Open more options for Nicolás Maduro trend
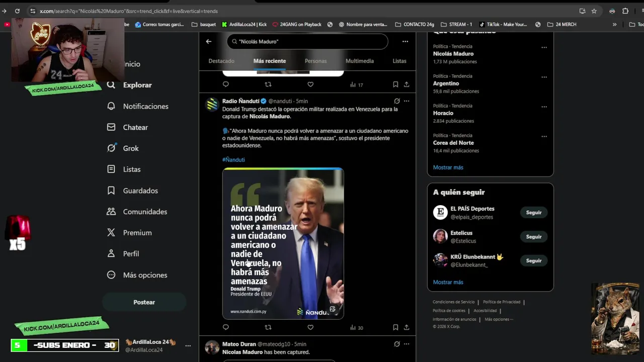This screenshot has height=362, width=644. click(544, 47)
